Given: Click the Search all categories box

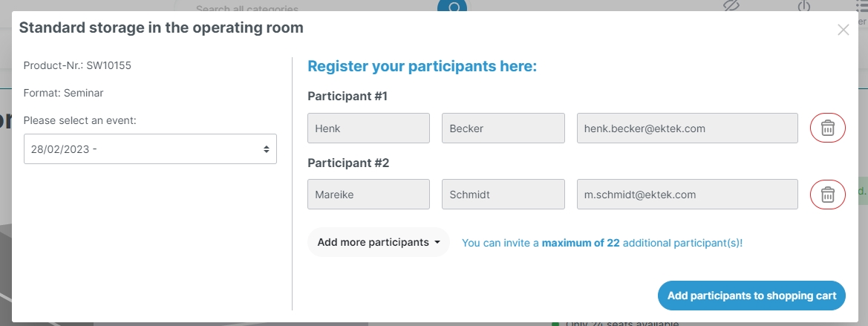Looking at the screenshot, I should pos(297,7).
